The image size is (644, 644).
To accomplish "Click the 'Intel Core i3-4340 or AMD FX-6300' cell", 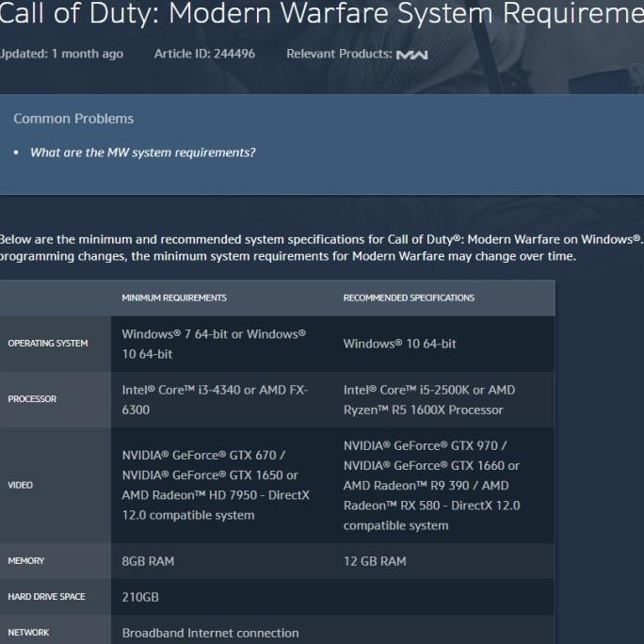I will tap(222, 399).
